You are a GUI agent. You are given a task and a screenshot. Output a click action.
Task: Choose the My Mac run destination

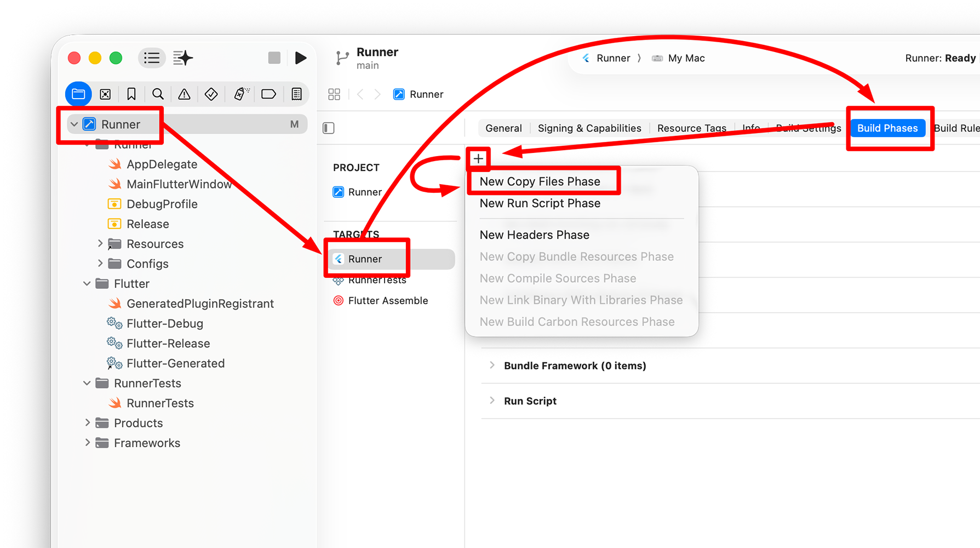[678, 58]
